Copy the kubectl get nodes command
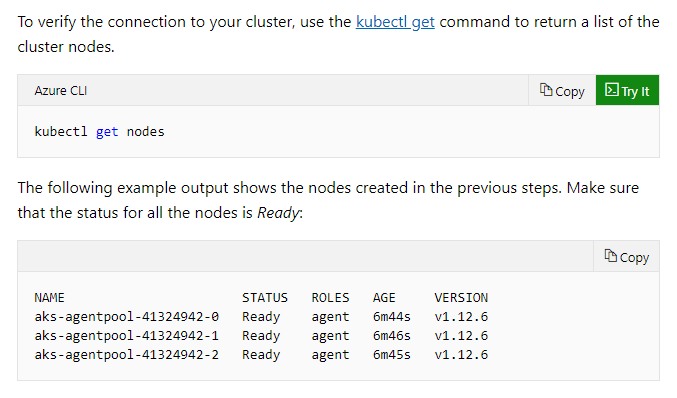 pyautogui.click(x=562, y=91)
